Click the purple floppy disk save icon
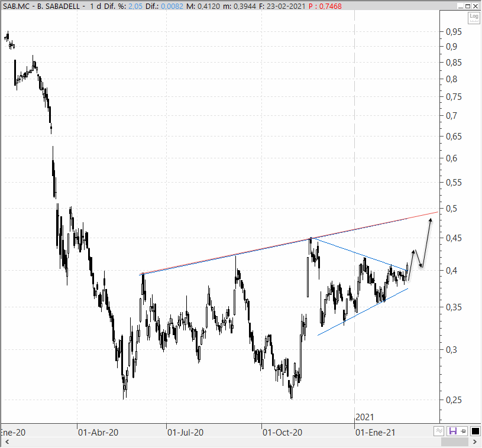482x448 pixels. [x=453, y=431]
